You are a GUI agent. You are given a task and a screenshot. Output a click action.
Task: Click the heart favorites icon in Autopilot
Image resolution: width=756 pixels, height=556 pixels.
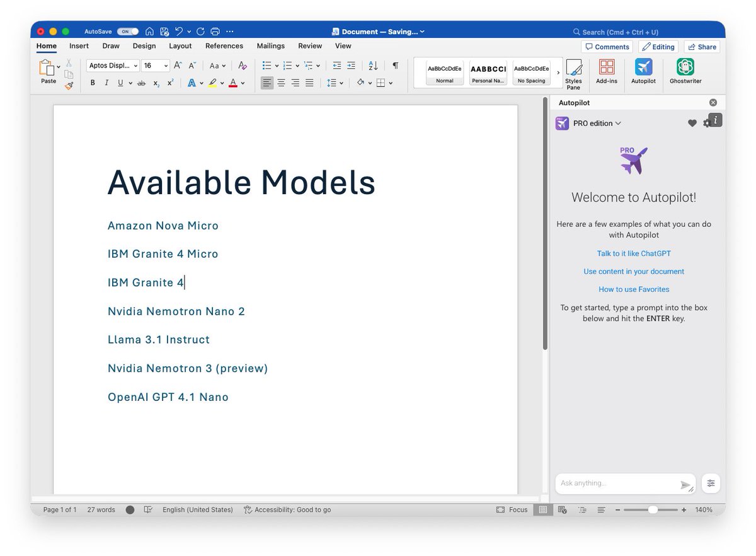[692, 124]
